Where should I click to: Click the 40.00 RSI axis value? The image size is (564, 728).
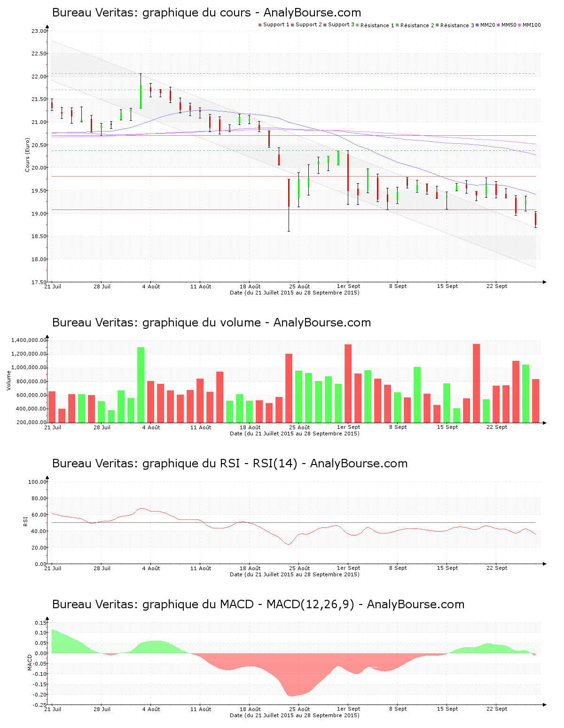click(x=39, y=531)
